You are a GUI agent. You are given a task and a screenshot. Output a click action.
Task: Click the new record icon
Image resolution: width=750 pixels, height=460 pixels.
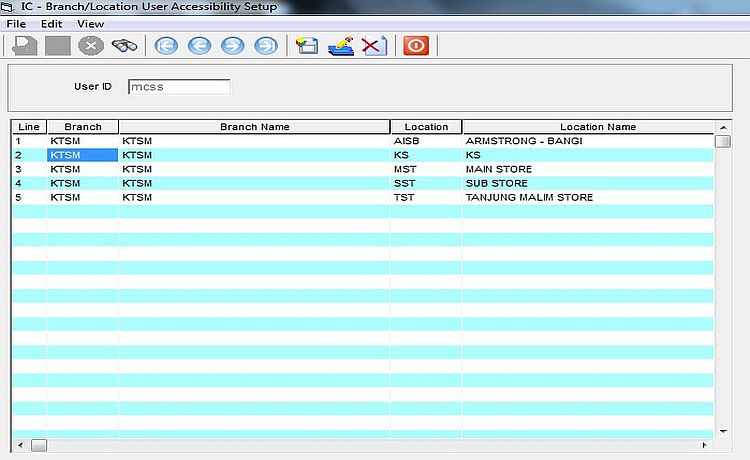pos(308,45)
